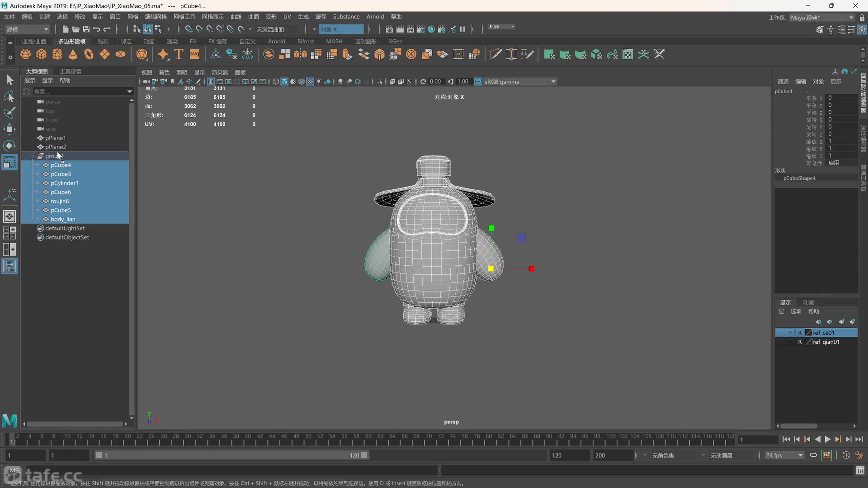Toggle viewport grid display icon
Screen dimensions: 868x488
[211, 82]
